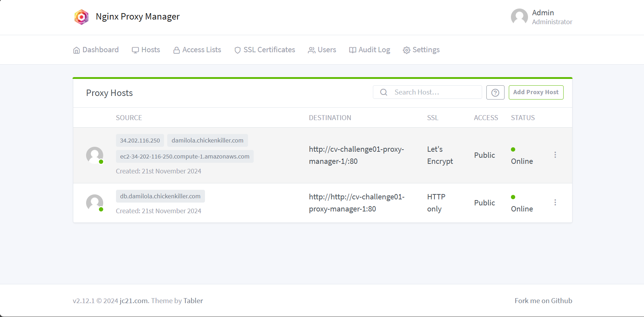Click destination http://http://cv-challenge01-proxy-manager-1:80
644x317 pixels.
pyautogui.click(x=357, y=203)
